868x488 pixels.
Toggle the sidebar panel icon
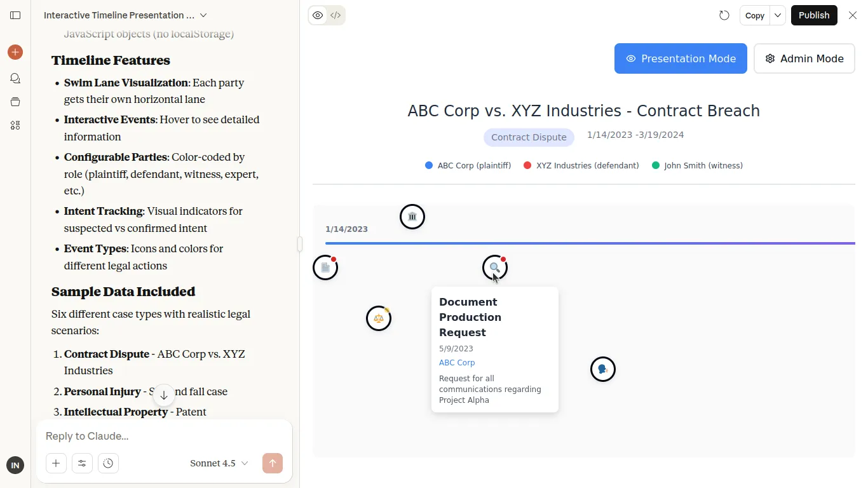pyautogui.click(x=15, y=15)
